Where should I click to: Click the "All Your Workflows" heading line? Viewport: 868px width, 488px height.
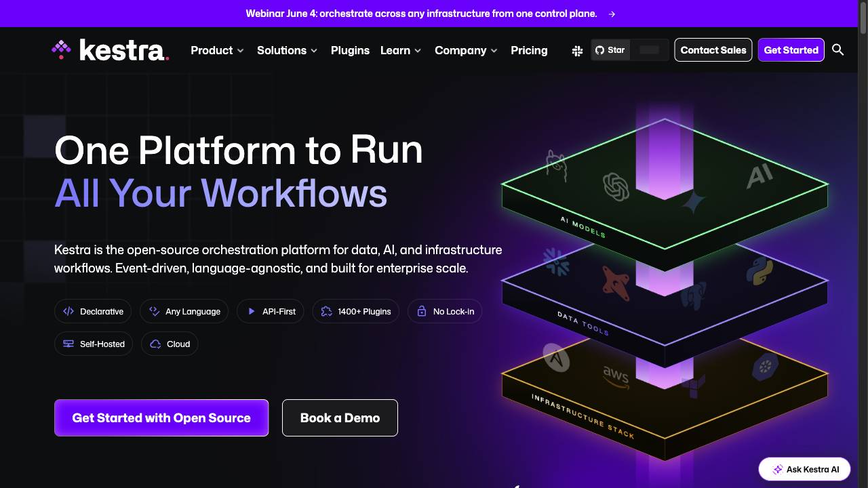click(221, 193)
